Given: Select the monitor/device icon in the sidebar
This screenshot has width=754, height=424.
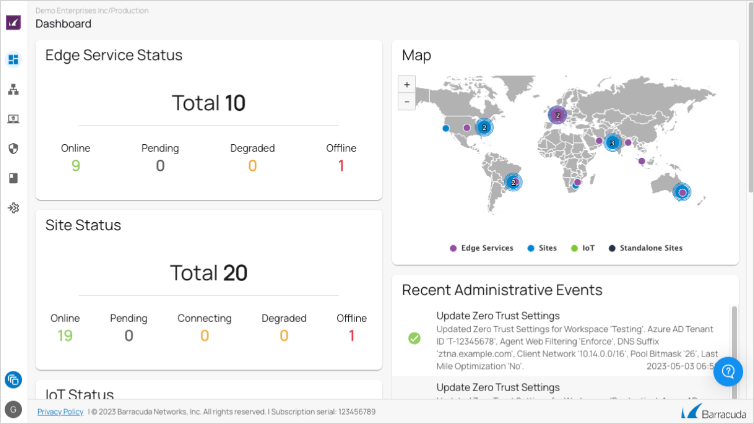Looking at the screenshot, I should (x=13, y=119).
